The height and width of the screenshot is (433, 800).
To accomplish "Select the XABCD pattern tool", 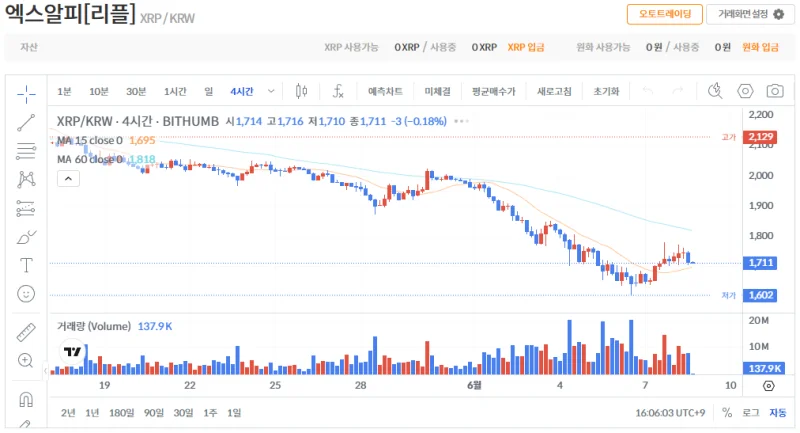I will click(26, 180).
